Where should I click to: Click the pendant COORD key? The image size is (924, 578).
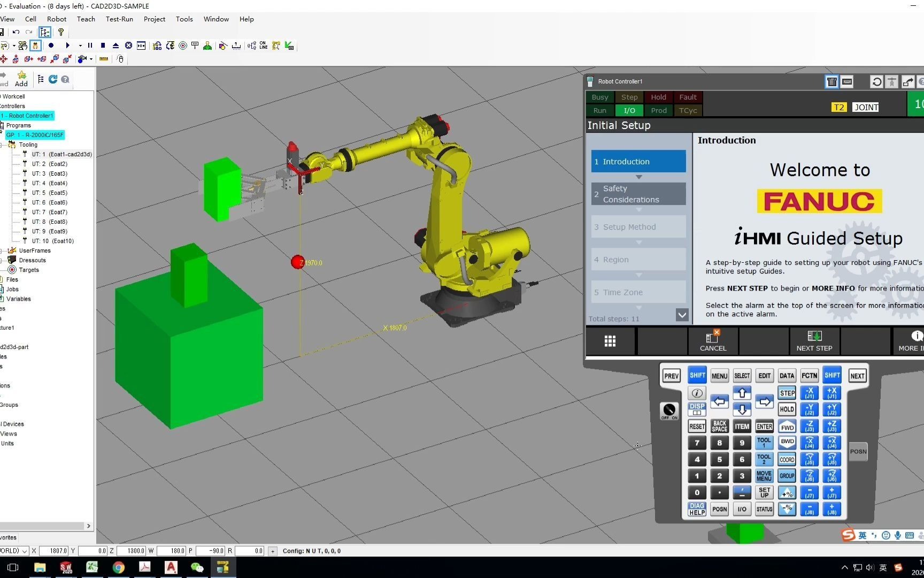click(787, 459)
